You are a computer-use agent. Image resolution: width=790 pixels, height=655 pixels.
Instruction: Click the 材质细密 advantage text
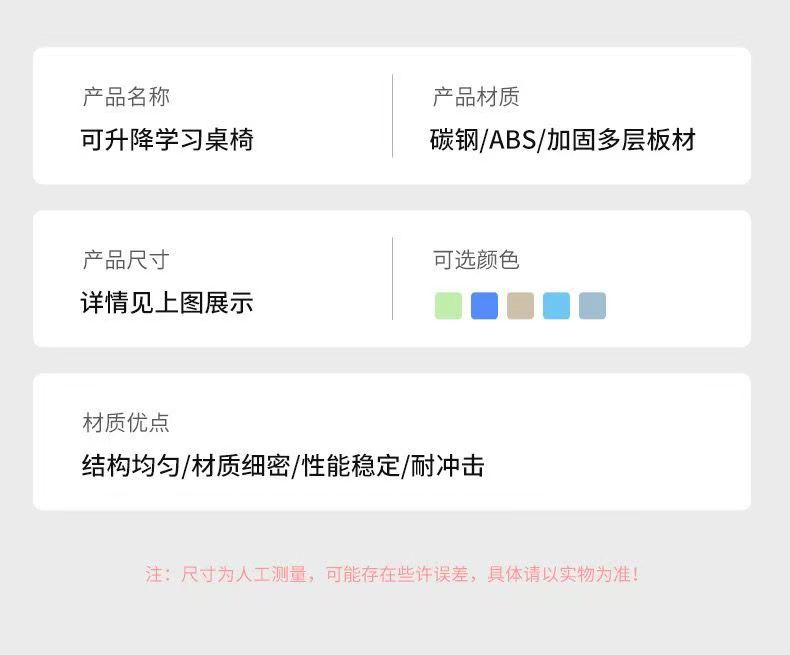coord(241,466)
